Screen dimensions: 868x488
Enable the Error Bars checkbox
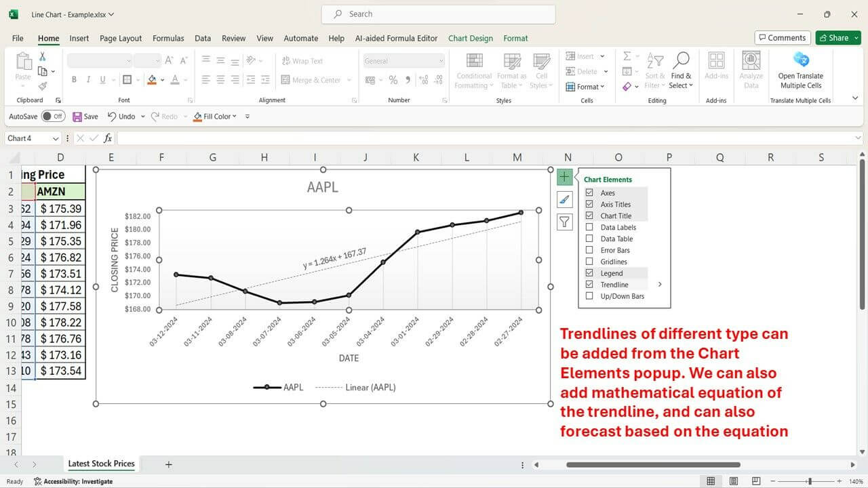tap(589, 250)
